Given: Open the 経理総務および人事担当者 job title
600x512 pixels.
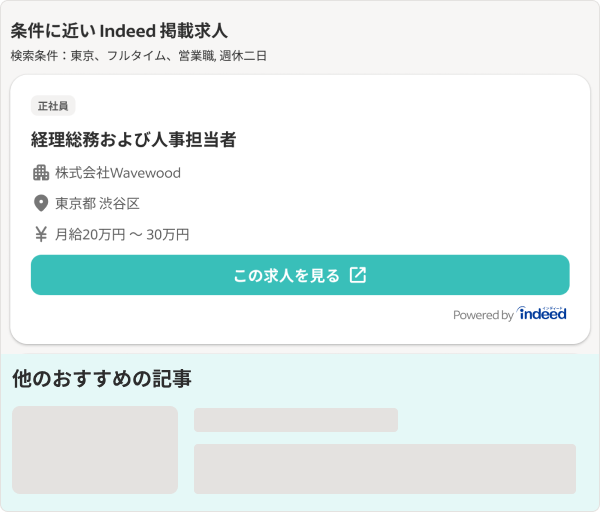Looking at the screenshot, I should [134, 139].
